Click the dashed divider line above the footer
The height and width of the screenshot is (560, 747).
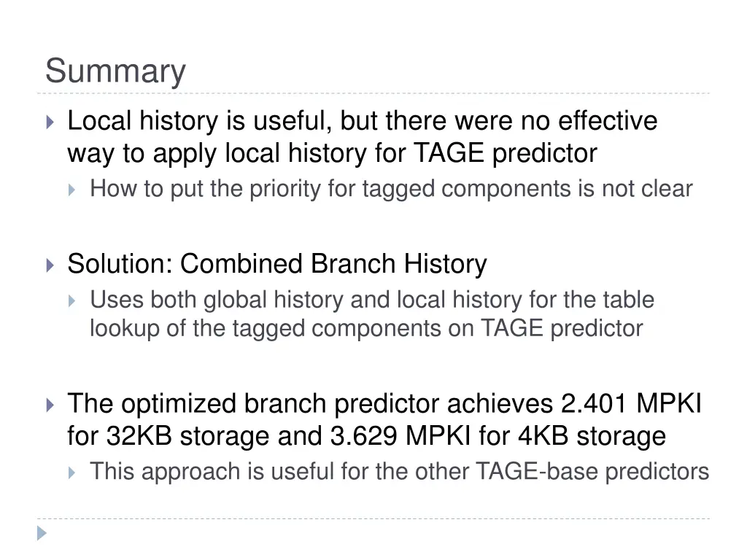373,518
